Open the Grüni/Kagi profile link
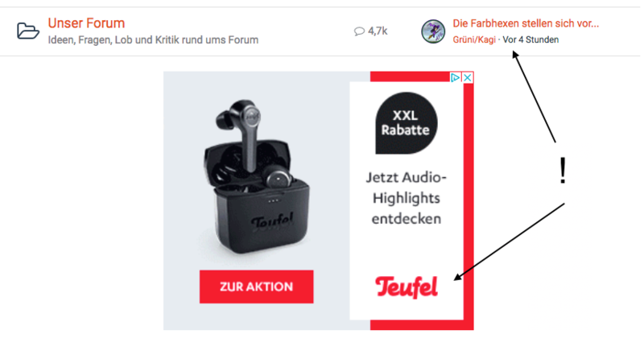This screenshot has width=644, height=355. [x=474, y=40]
